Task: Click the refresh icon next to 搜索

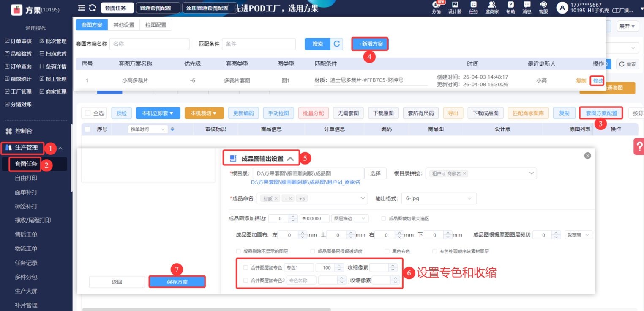Action: tap(337, 44)
